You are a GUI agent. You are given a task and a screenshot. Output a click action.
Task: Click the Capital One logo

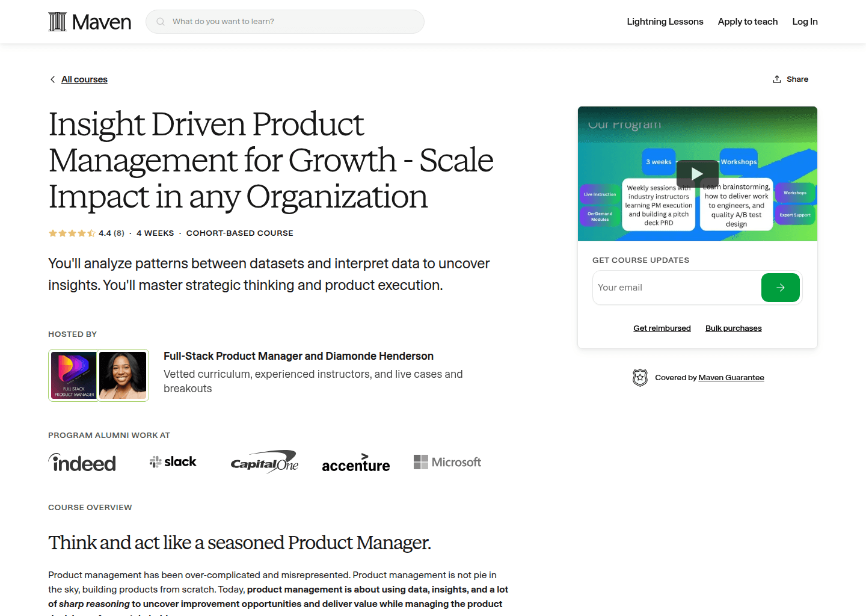pos(263,461)
